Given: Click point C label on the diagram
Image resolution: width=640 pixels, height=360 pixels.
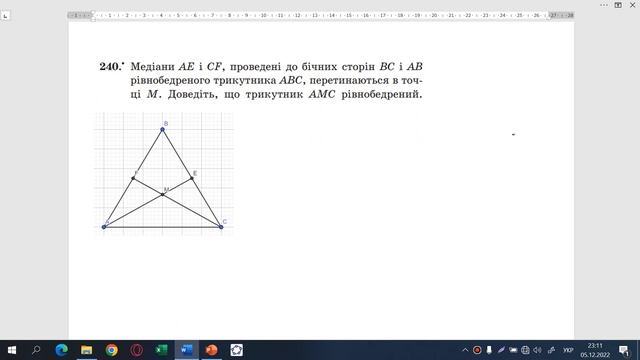Looking at the screenshot, I should (224, 222).
